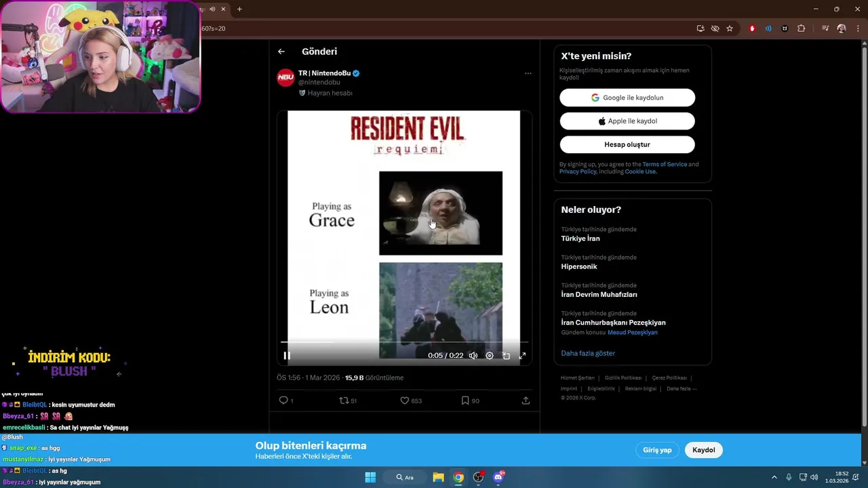
Task: Pause the Resident Evil video
Action: (287, 355)
